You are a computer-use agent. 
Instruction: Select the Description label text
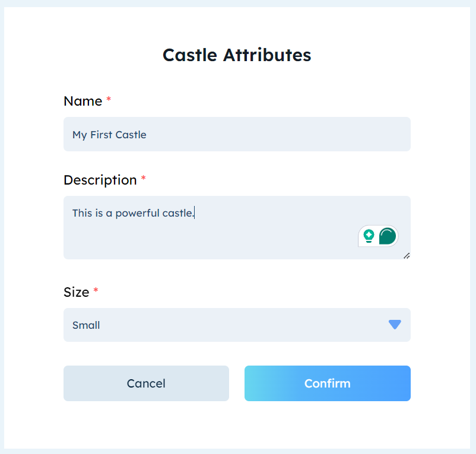[x=100, y=180]
